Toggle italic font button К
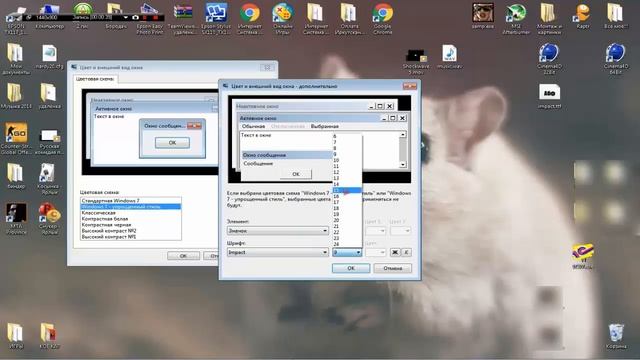640x360 pixels. [x=406, y=252]
